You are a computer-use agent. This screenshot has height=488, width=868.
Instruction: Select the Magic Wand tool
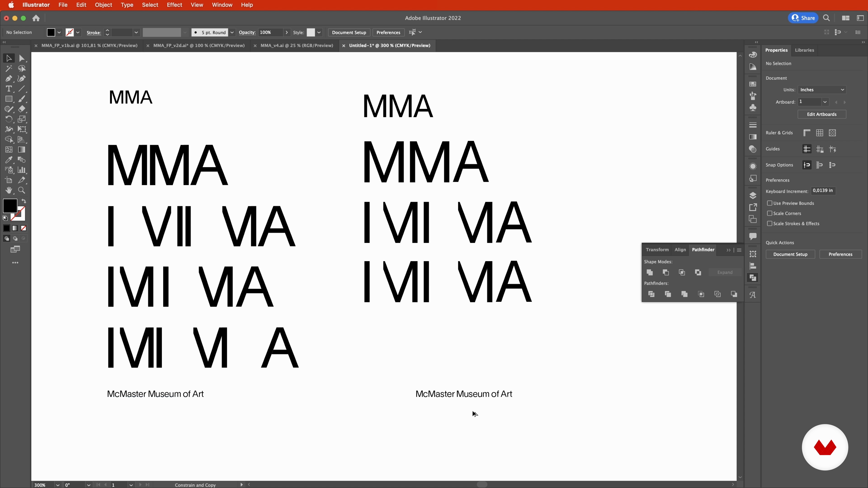pyautogui.click(x=9, y=69)
